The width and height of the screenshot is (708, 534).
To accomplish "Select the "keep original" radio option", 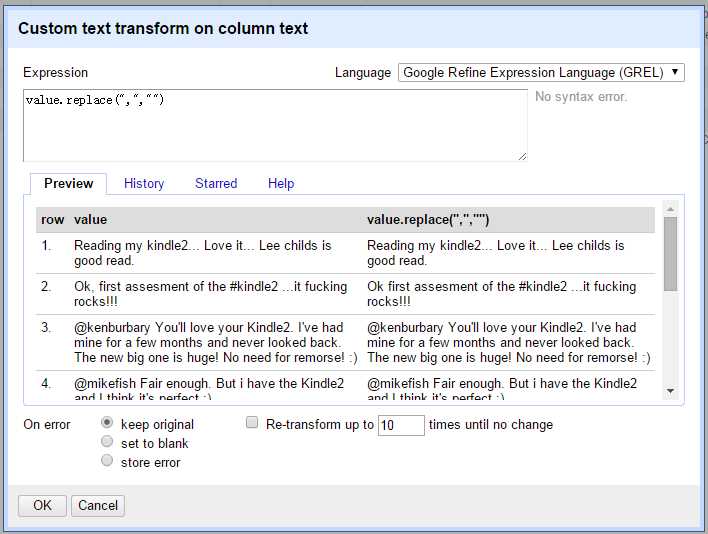I will 108,424.
